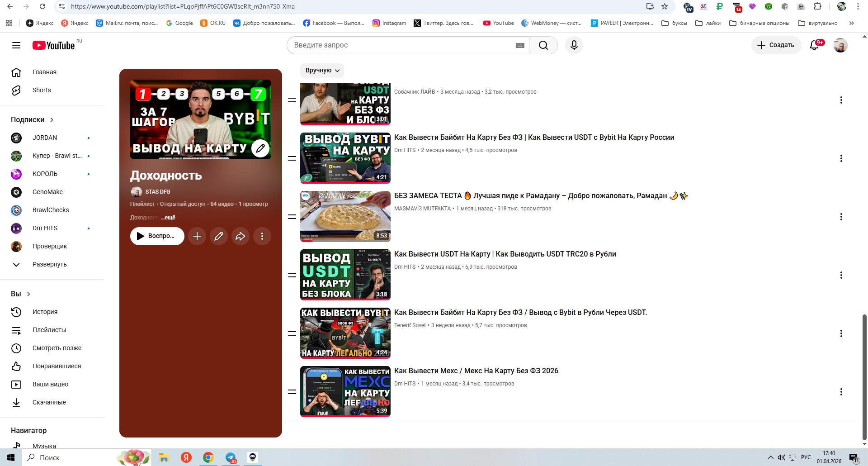Open playlist more-actions three dots

[262, 236]
